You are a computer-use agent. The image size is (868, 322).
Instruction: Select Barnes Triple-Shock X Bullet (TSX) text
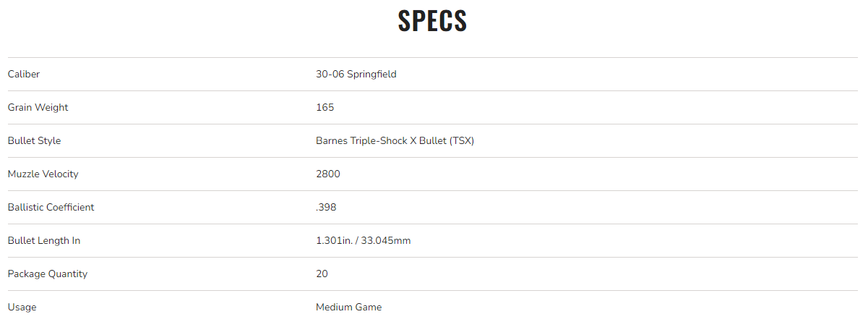[395, 140]
